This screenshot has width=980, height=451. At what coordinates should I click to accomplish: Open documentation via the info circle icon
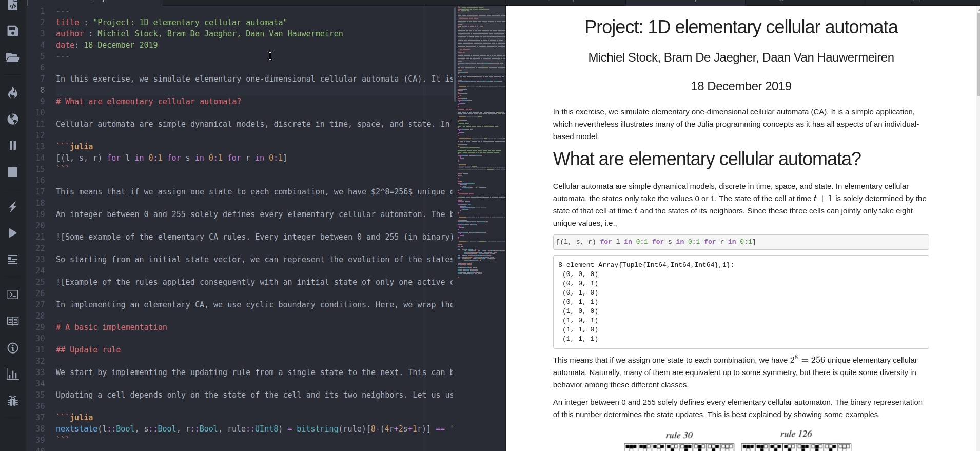pos(13,348)
